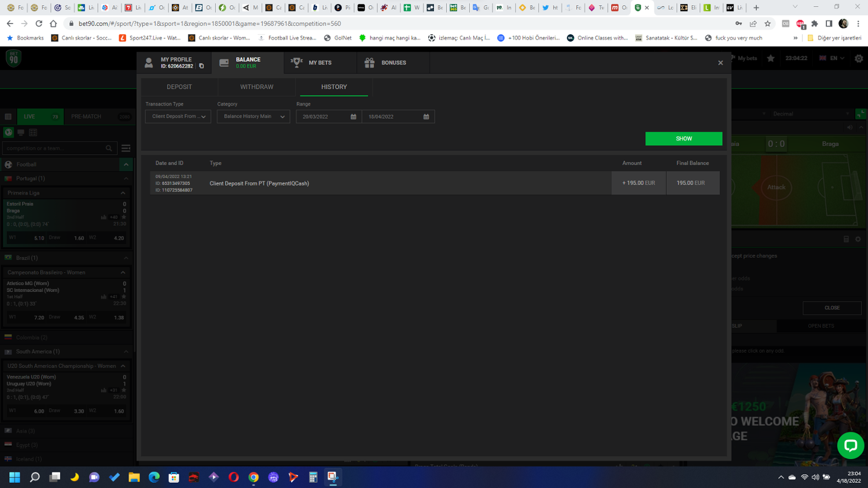Open File Explorer from the taskbar
The width and height of the screenshot is (868, 488).
pos(134,477)
